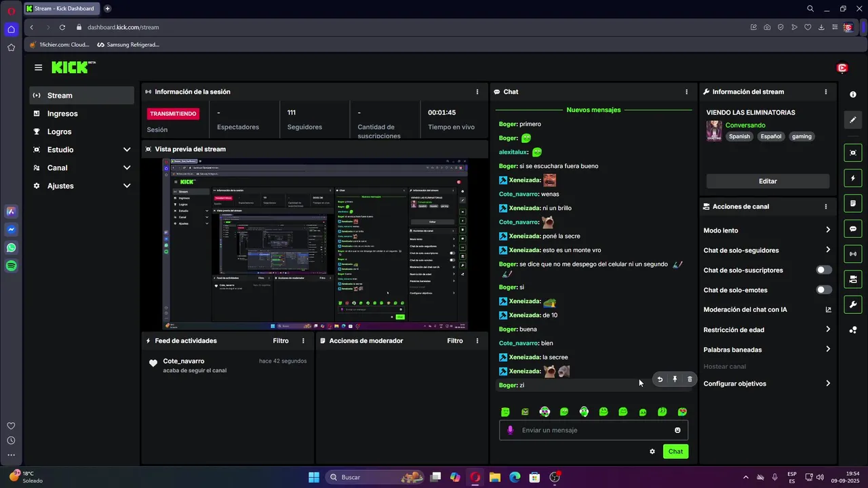The image size is (868, 488).
Task: Expand Estudio menu
Action: pyautogui.click(x=82, y=150)
